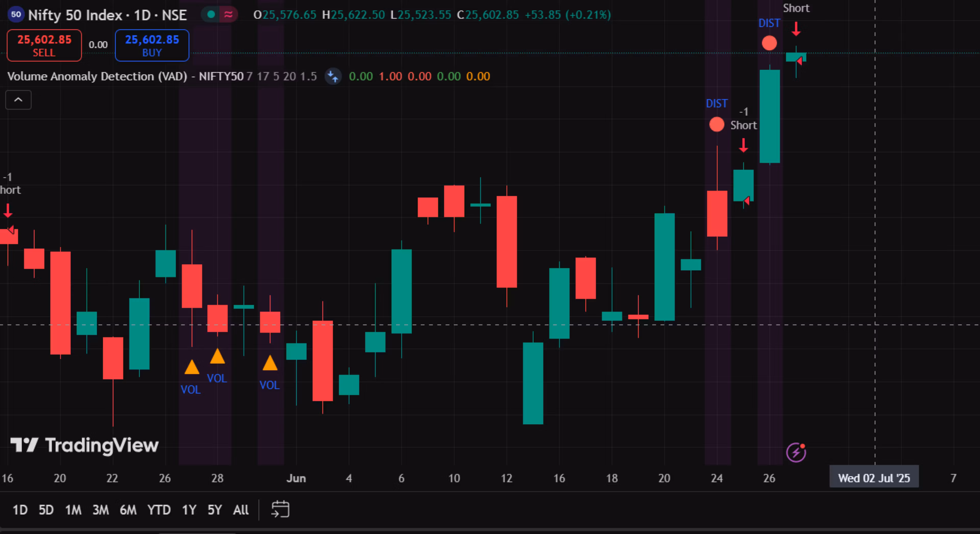Click the large red candle on 12
The width and height of the screenshot is (980, 534).
506,242
